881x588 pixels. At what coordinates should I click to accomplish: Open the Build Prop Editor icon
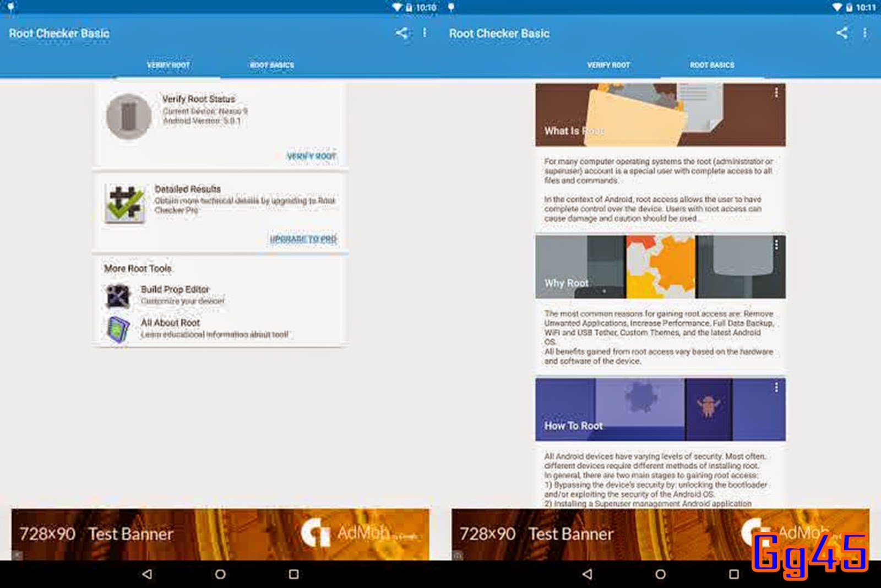tap(117, 296)
